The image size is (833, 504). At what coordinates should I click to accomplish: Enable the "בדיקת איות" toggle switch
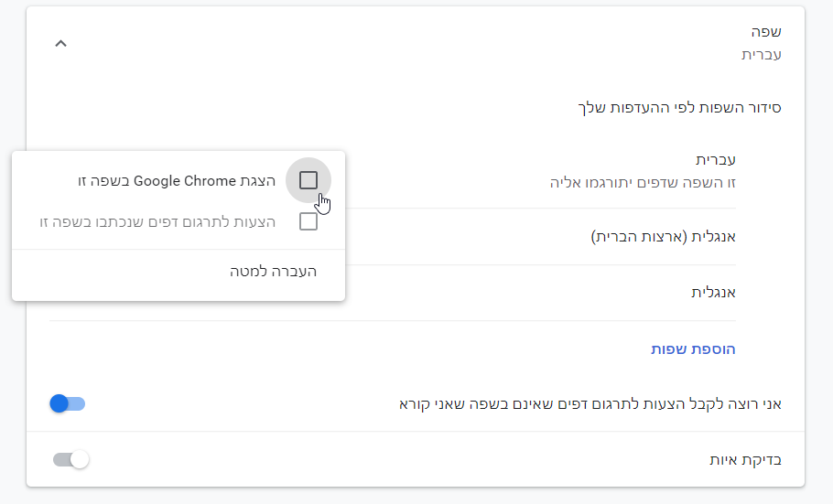point(70,459)
